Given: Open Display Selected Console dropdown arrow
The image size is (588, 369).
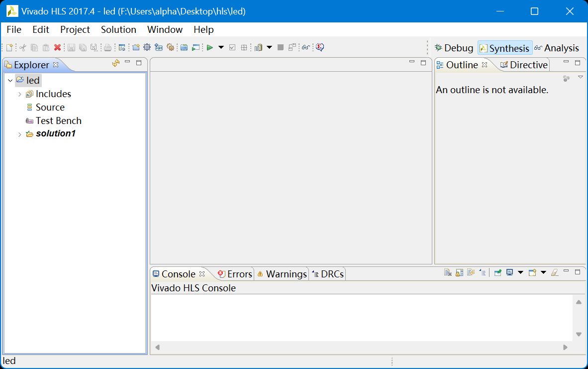Looking at the screenshot, I should click(x=520, y=272).
